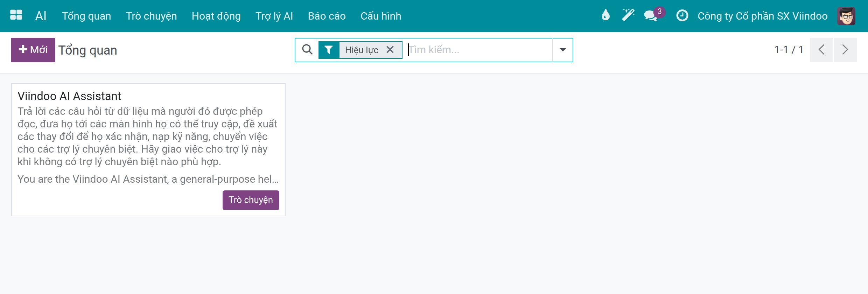Click the Tổng quan breadcrumb title
868x294 pixels.
pos(88,50)
